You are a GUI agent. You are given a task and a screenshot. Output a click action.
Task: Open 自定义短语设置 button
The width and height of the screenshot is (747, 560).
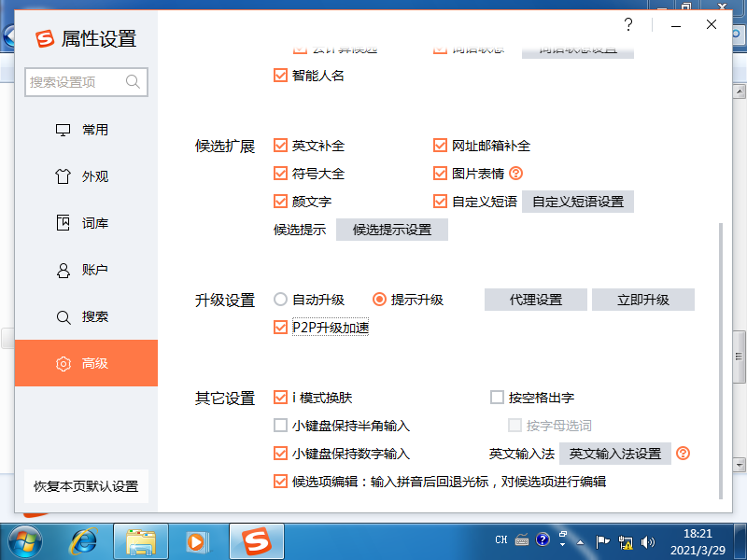[578, 202]
